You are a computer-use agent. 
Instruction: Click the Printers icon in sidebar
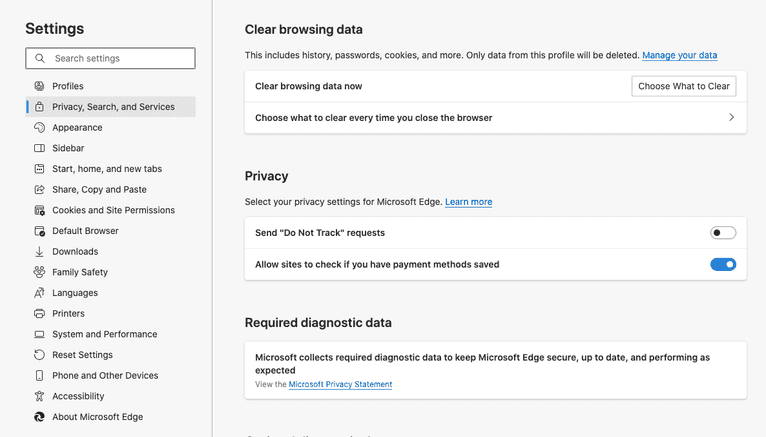point(39,314)
